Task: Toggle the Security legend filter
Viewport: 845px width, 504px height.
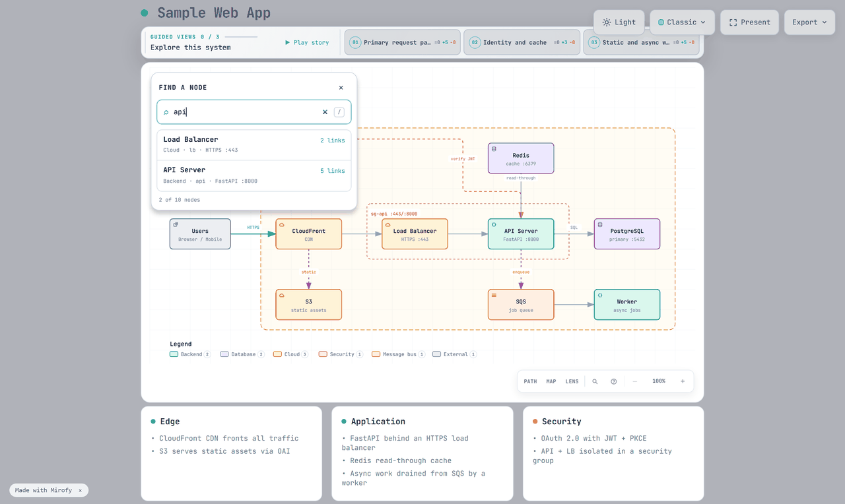Action: coord(341,354)
